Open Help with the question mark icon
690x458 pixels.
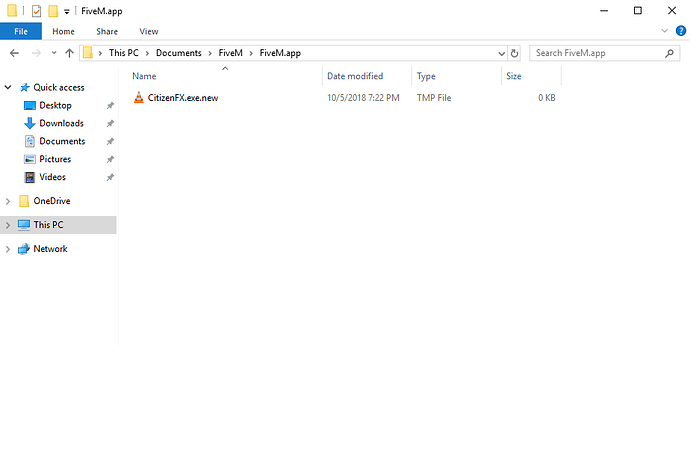pyautogui.click(x=680, y=31)
